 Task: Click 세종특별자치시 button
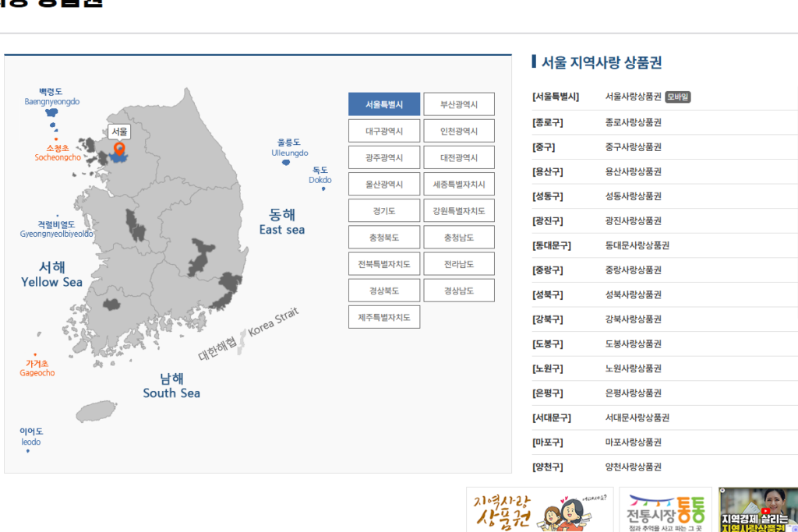[459, 184]
